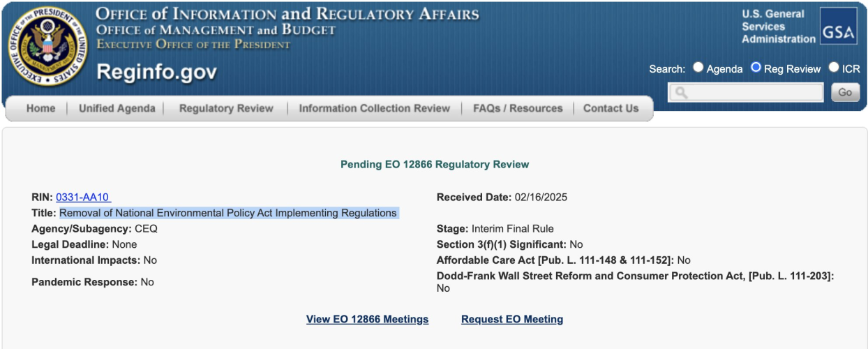Select the Reg Review radio button
This screenshot has height=349, width=868.
pyautogui.click(x=756, y=68)
